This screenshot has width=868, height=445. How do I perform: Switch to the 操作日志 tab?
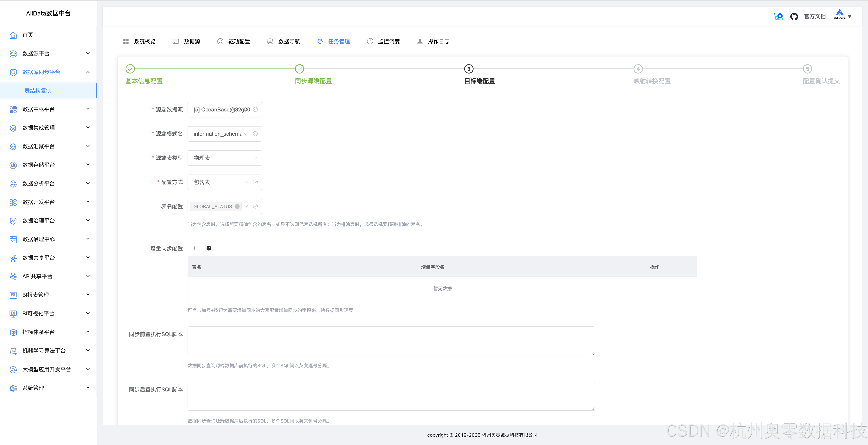[x=438, y=41]
